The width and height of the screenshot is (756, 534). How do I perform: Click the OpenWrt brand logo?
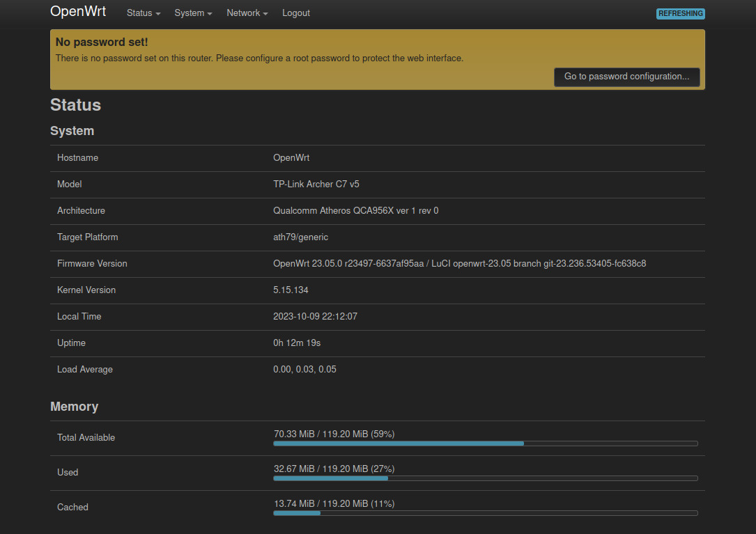pyautogui.click(x=78, y=12)
